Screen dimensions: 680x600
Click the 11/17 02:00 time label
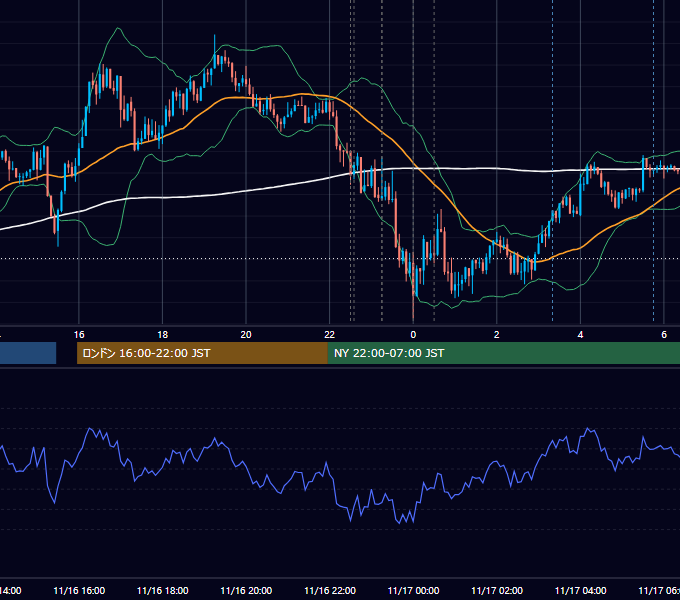(x=497, y=590)
